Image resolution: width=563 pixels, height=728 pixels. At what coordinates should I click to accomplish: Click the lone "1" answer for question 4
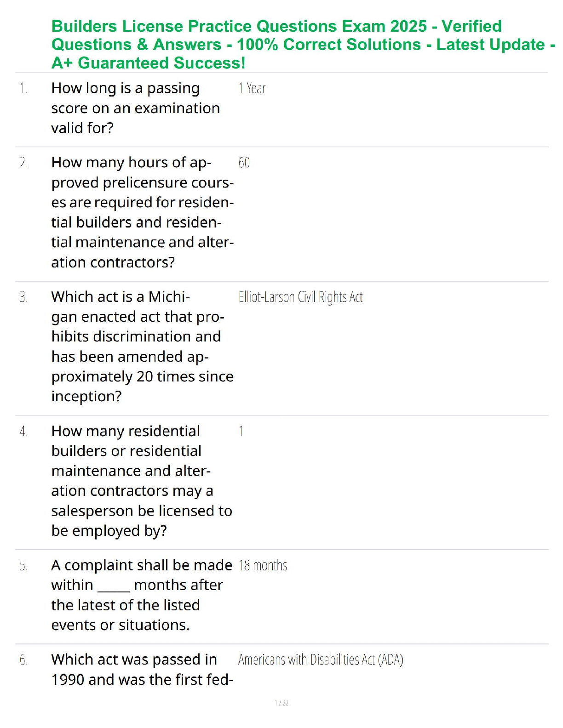(x=241, y=432)
